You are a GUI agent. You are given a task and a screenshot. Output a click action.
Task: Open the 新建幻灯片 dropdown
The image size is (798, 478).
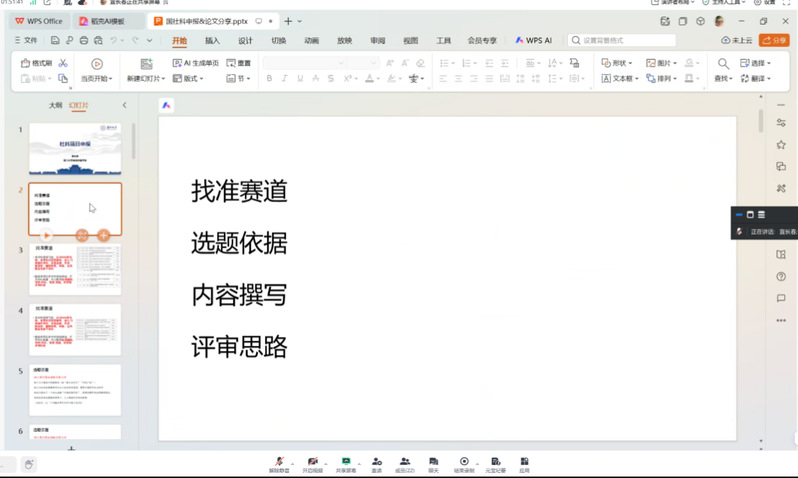(x=147, y=79)
